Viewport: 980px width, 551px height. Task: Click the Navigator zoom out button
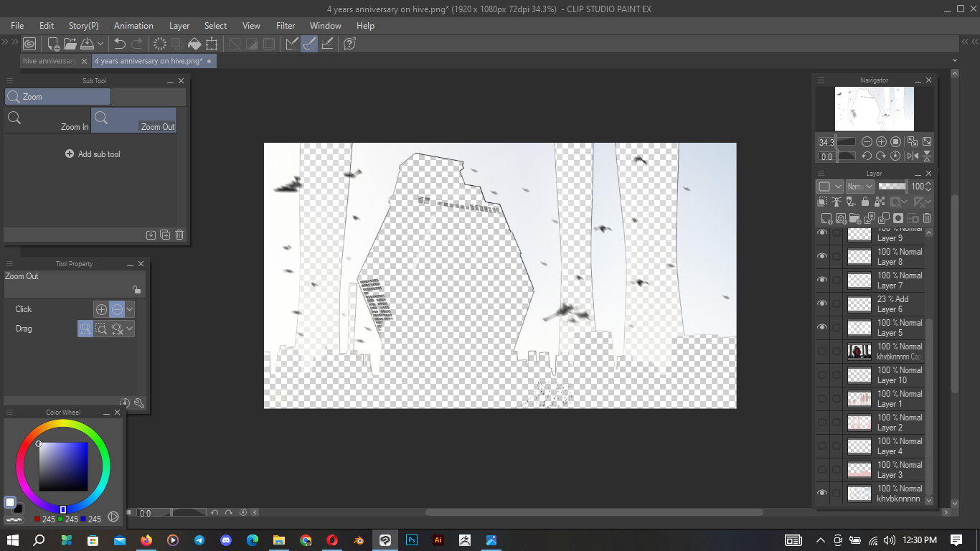point(867,142)
